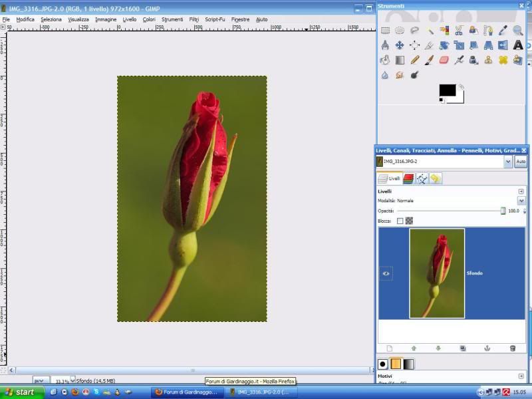The width and height of the screenshot is (532, 399).
Task: Open the Motivi tab configuration menu
Action: coord(521,376)
